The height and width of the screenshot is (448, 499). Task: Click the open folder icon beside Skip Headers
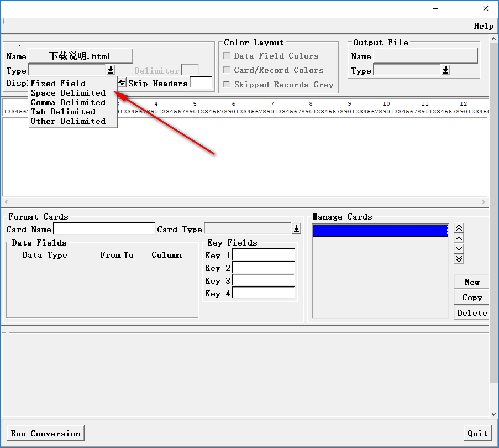point(122,83)
